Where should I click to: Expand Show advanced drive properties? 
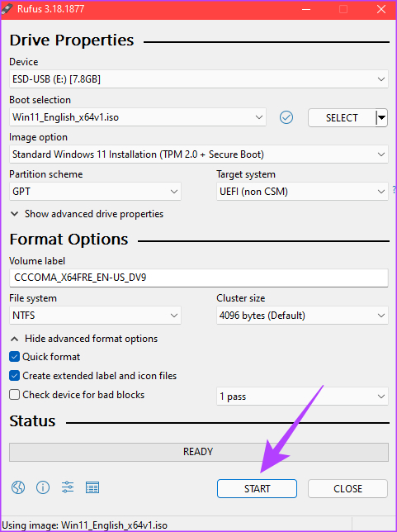[87, 214]
